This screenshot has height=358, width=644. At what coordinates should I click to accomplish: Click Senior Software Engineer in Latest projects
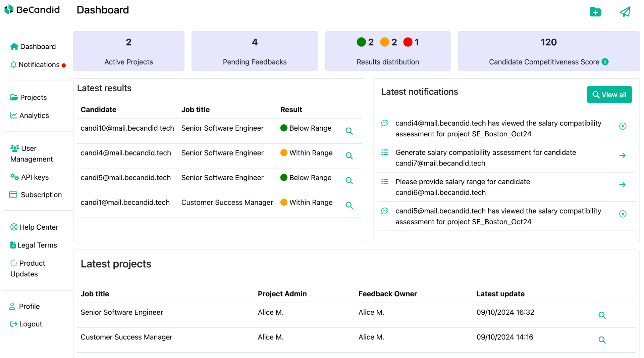tap(122, 312)
